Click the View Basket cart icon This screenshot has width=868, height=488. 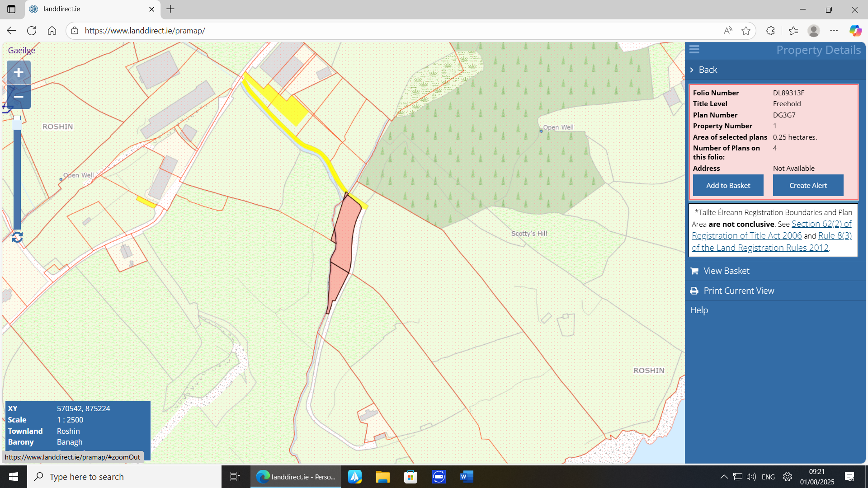coord(694,271)
